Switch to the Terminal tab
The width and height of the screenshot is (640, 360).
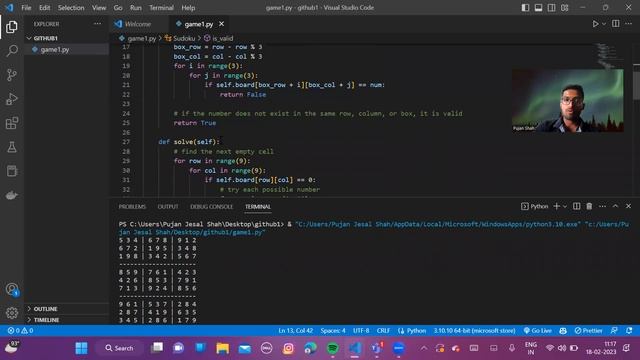pyautogui.click(x=258, y=207)
